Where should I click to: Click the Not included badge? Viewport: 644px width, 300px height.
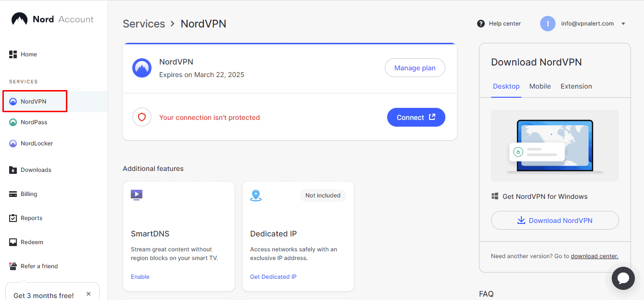click(323, 196)
